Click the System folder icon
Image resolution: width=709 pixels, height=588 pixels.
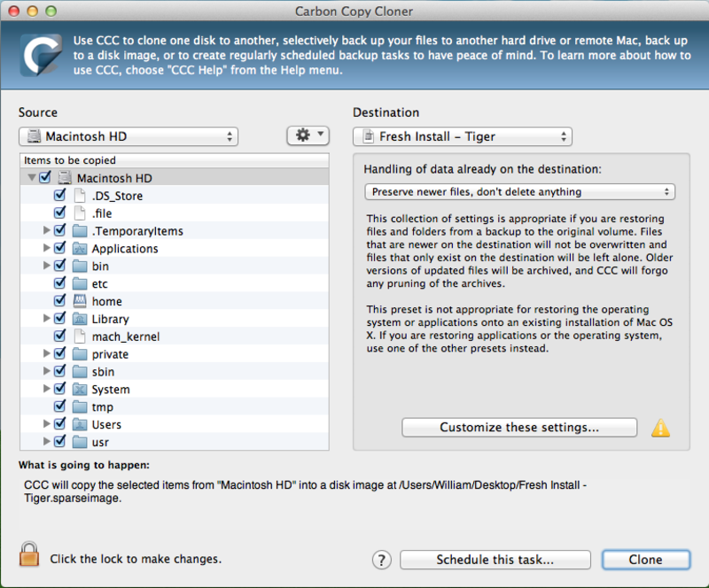(80, 390)
